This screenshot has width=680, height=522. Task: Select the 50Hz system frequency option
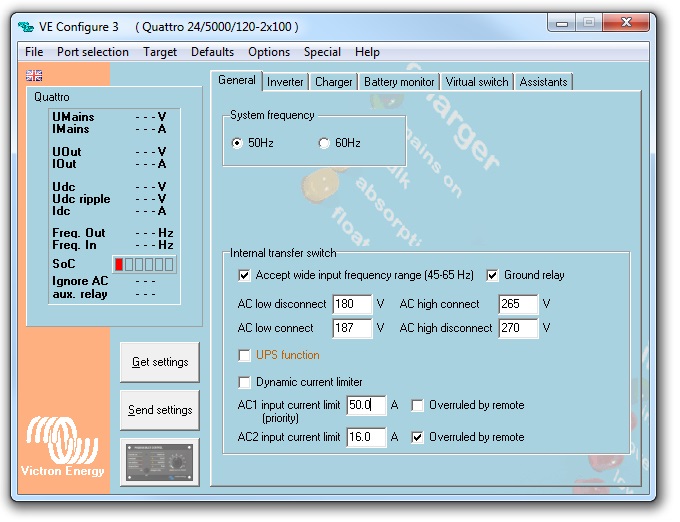[x=237, y=143]
